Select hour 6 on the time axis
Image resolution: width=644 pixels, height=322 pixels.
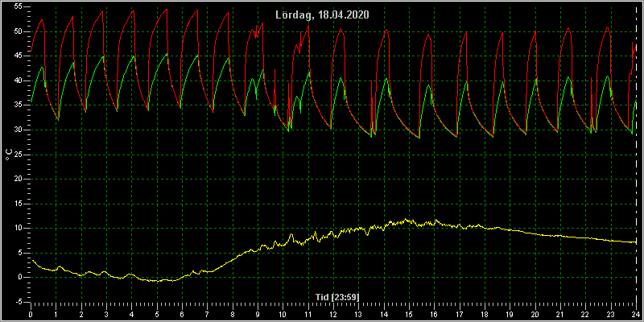click(x=182, y=314)
